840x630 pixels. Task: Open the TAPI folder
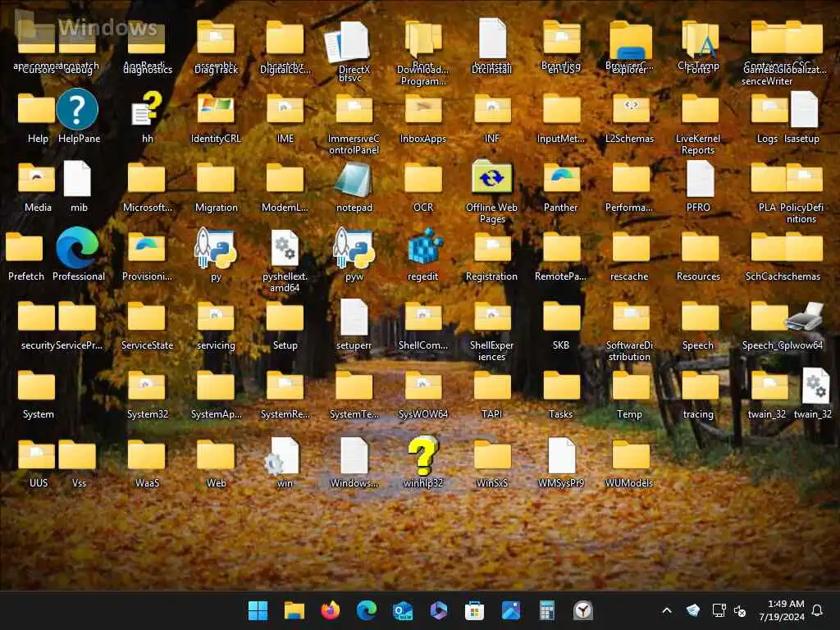click(x=492, y=386)
